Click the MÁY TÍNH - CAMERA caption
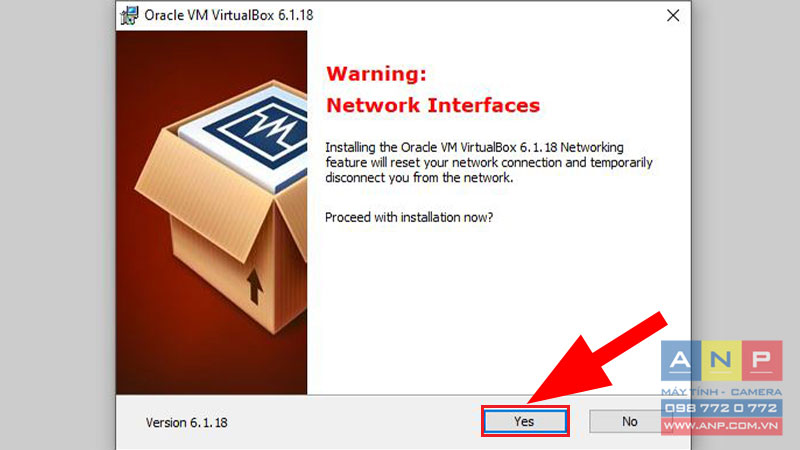Viewport: 800px width, 450px height. pyautogui.click(x=721, y=392)
